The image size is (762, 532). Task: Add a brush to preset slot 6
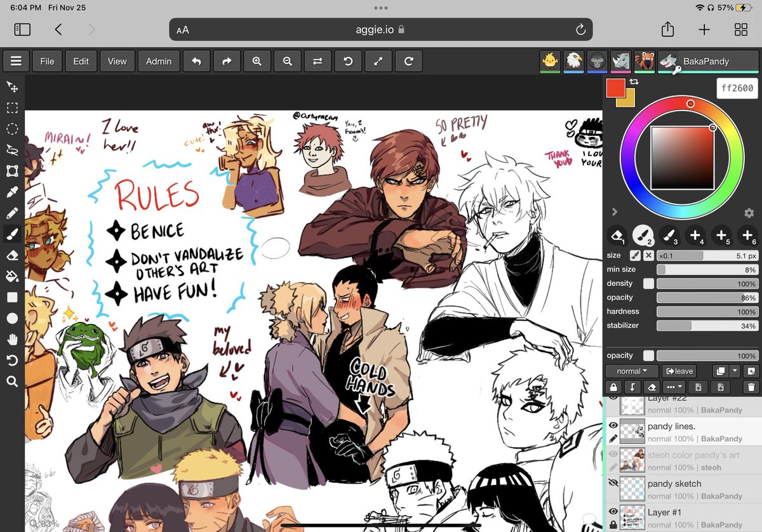747,236
